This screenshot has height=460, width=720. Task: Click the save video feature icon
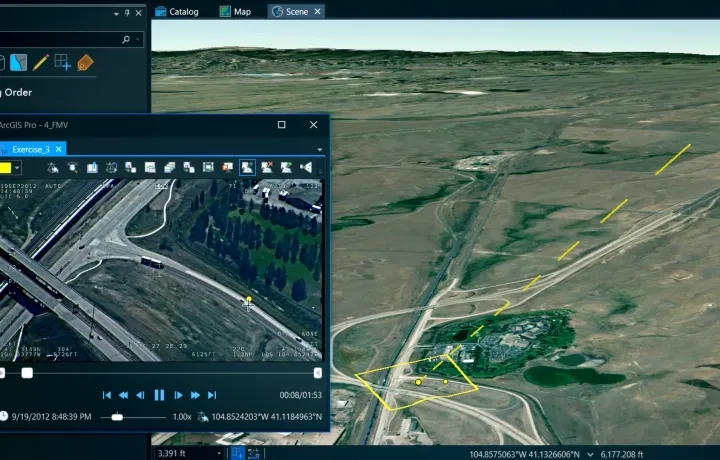[x=286, y=168]
